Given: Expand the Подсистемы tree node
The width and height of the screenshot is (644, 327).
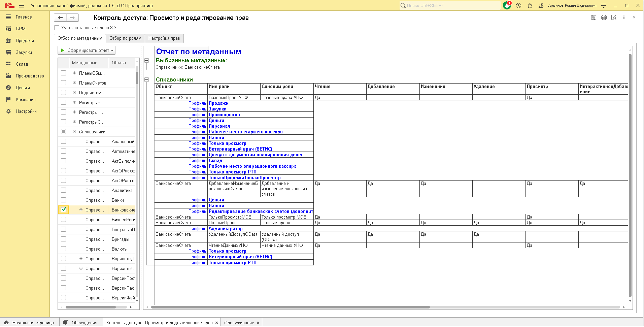Looking at the screenshot, I should [x=74, y=93].
